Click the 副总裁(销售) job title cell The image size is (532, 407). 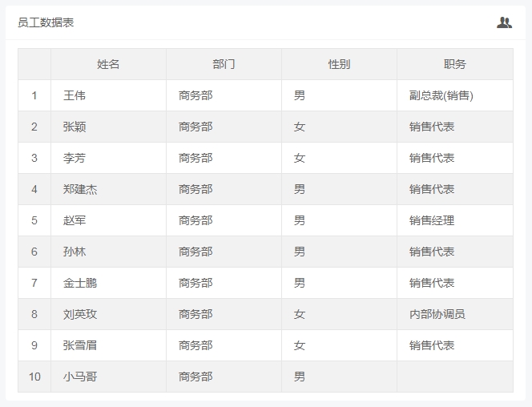pos(441,95)
